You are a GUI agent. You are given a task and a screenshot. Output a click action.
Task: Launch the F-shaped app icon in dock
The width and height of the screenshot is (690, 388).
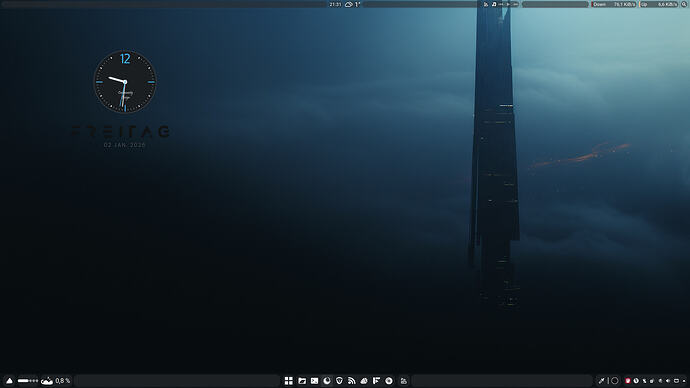pyautogui.click(x=376, y=381)
